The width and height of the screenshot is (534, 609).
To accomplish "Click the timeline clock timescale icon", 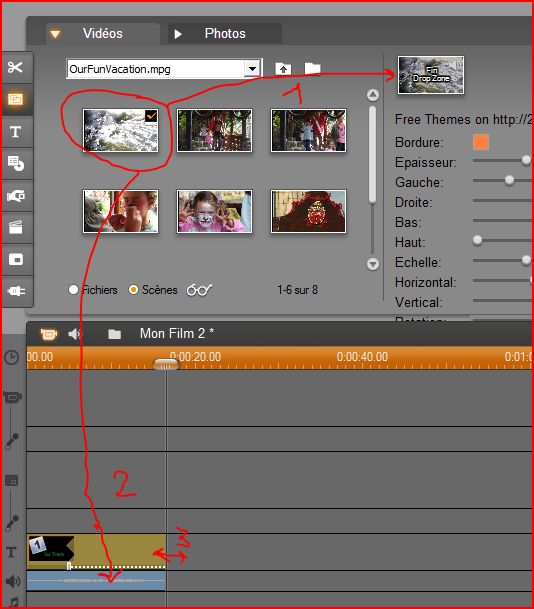I will point(12,357).
